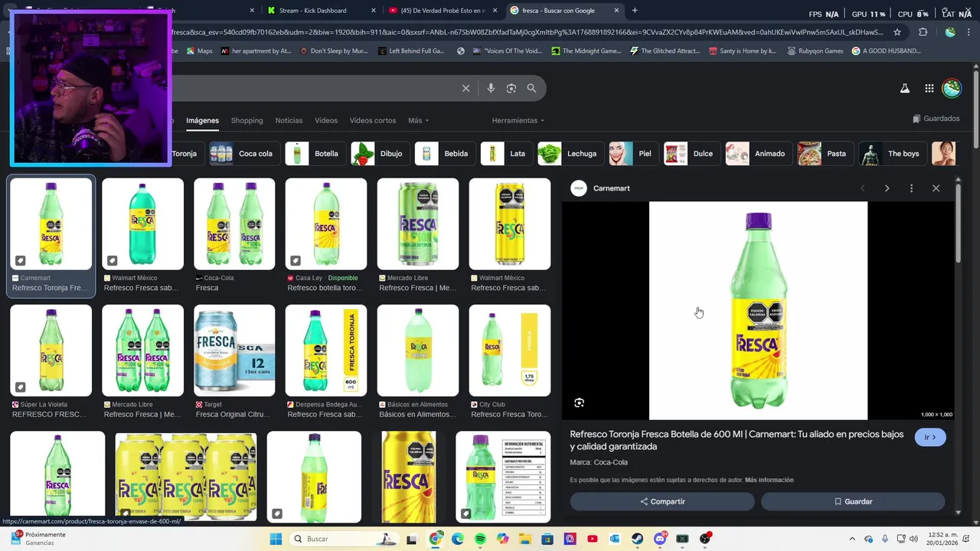Open the Windows Start menu

[x=276, y=539]
